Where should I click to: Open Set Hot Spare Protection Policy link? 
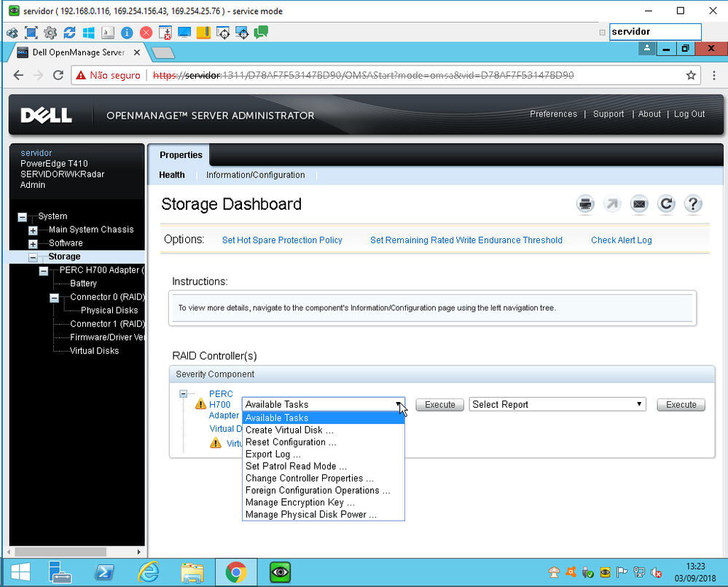point(282,240)
